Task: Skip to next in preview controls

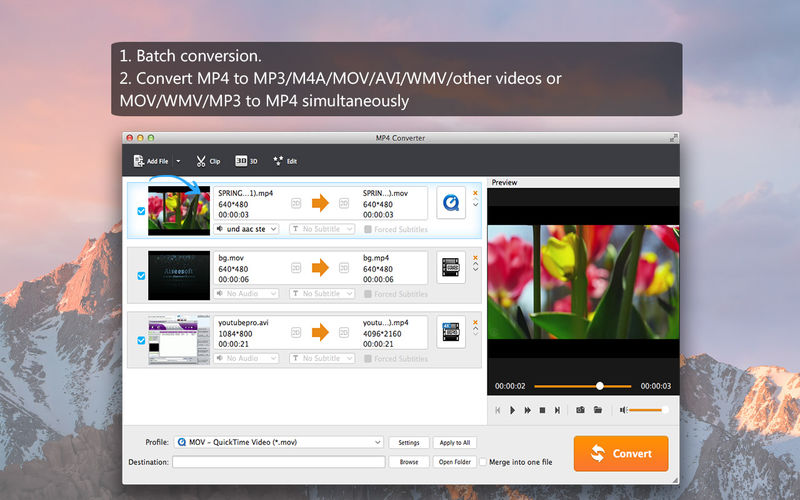Action: [x=557, y=410]
